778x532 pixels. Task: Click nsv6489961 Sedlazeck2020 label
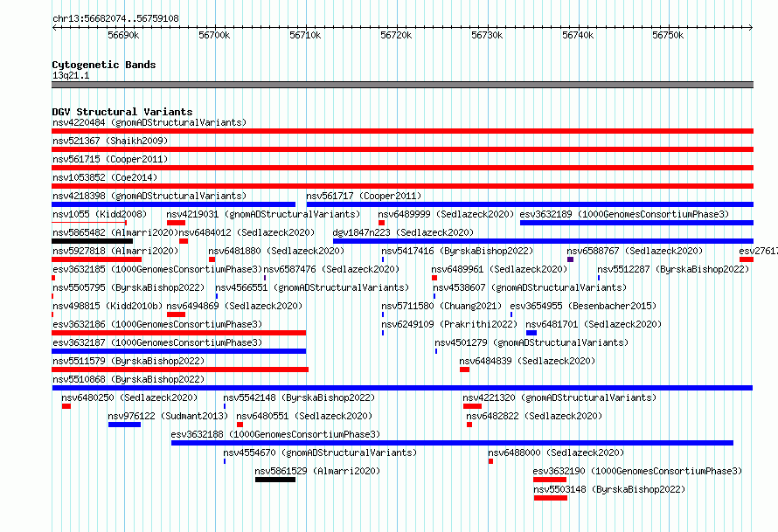(x=499, y=269)
